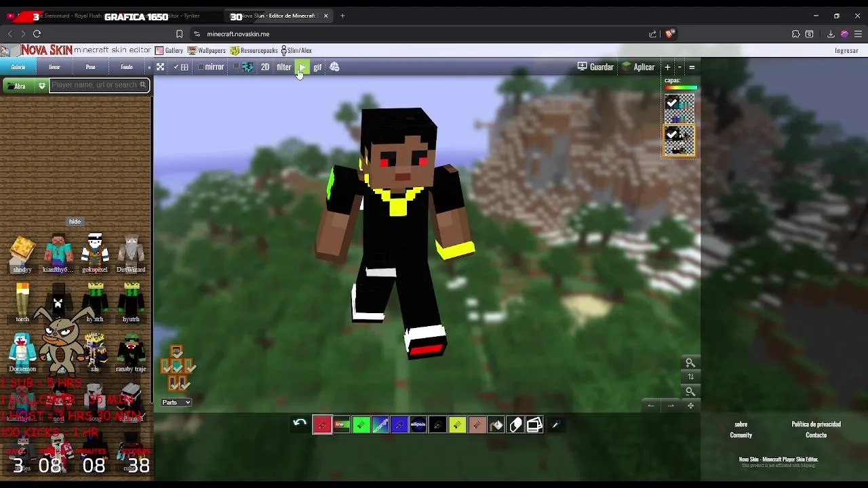The height and width of the screenshot is (488, 868).
Task: Select the skin-tone pencil tool
Action: (477, 425)
